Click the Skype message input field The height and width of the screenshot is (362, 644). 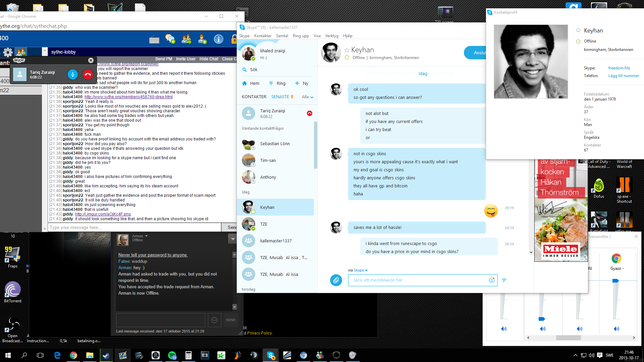[x=418, y=280]
